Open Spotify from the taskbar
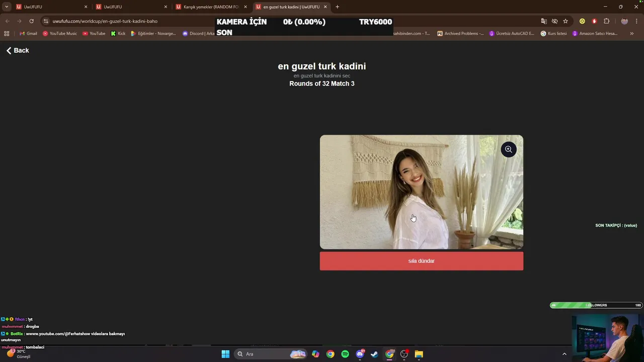644x362 pixels. tap(345, 354)
